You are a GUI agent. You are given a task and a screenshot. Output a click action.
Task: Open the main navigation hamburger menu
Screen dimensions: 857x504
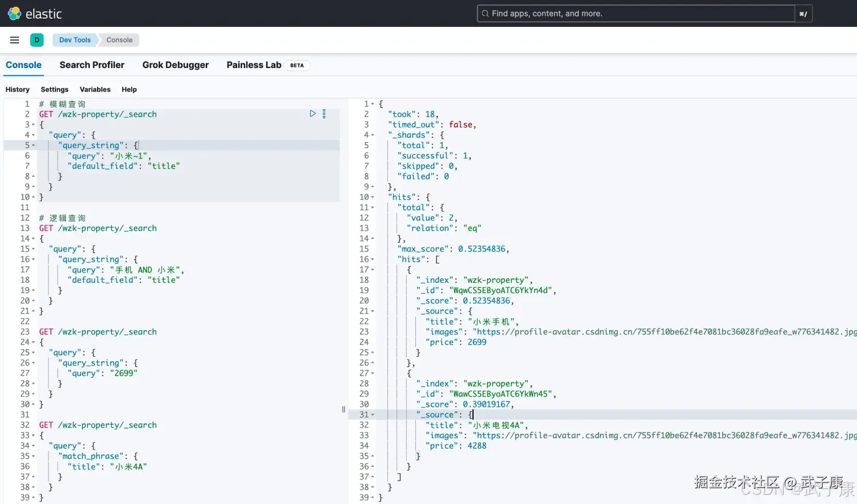14,39
